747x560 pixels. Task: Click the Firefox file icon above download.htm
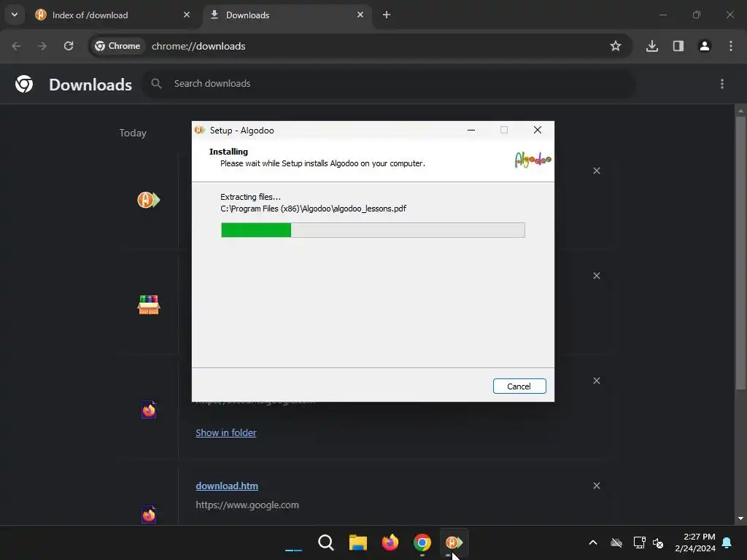149,410
